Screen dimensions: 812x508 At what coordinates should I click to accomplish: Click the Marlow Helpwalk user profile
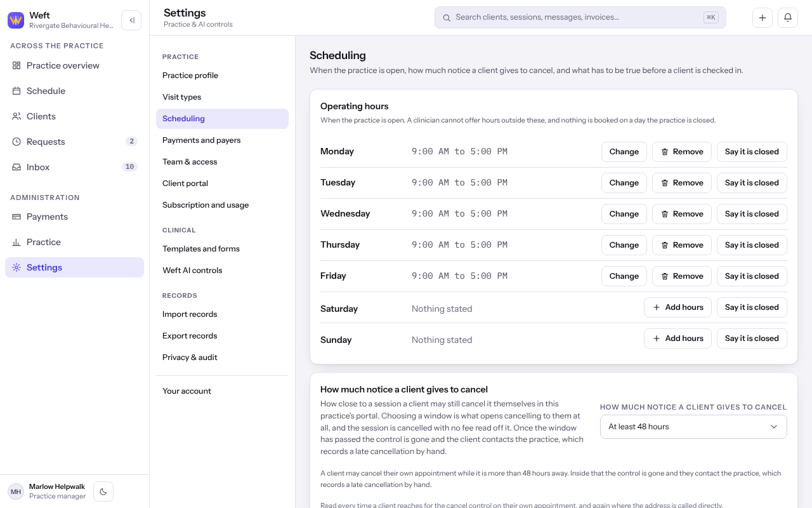(x=47, y=491)
